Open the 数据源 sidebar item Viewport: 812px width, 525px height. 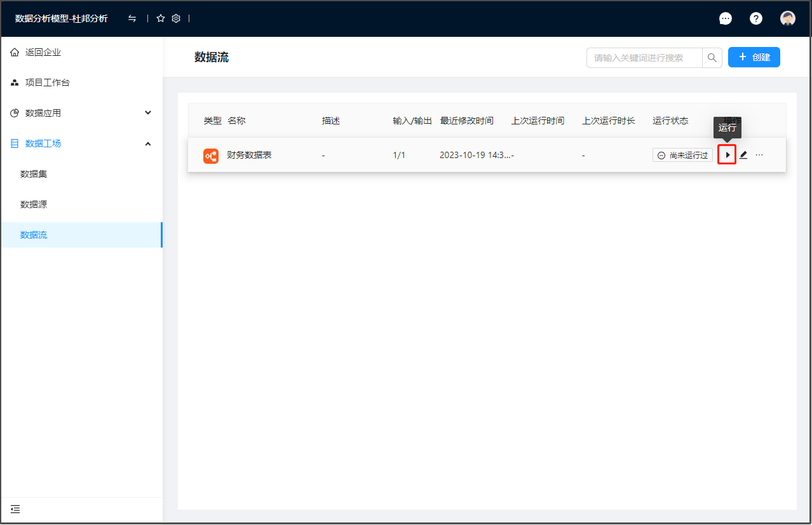34,204
